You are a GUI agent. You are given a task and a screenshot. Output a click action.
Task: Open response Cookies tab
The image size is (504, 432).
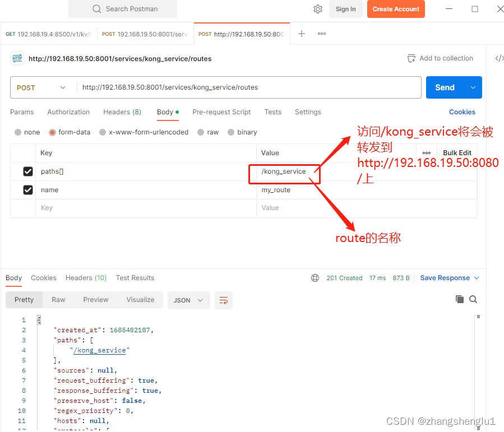(43, 278)
